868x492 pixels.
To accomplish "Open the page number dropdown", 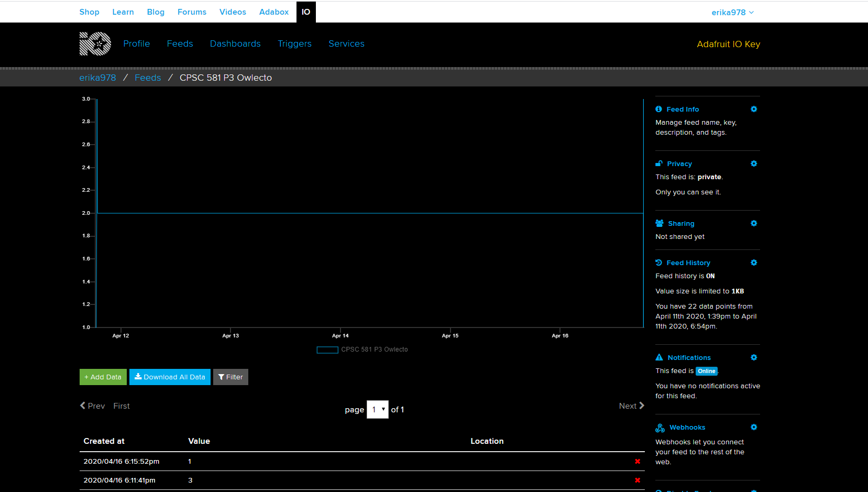I will 377,409.
